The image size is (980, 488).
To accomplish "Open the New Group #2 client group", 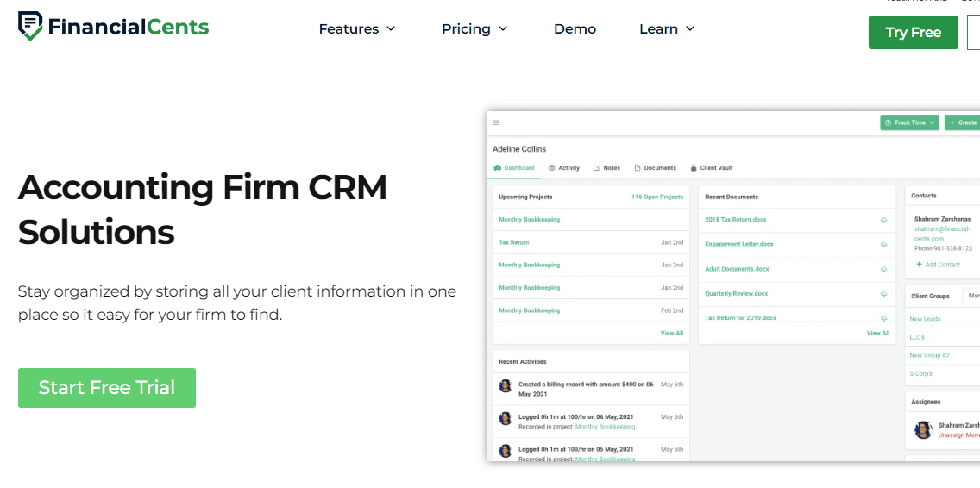I will click(x=929, y=355).
